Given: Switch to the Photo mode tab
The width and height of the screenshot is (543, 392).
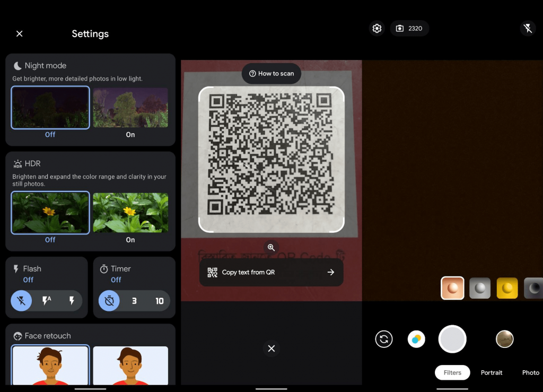Looking at the screenshot, I should click(x=530, y=372).
